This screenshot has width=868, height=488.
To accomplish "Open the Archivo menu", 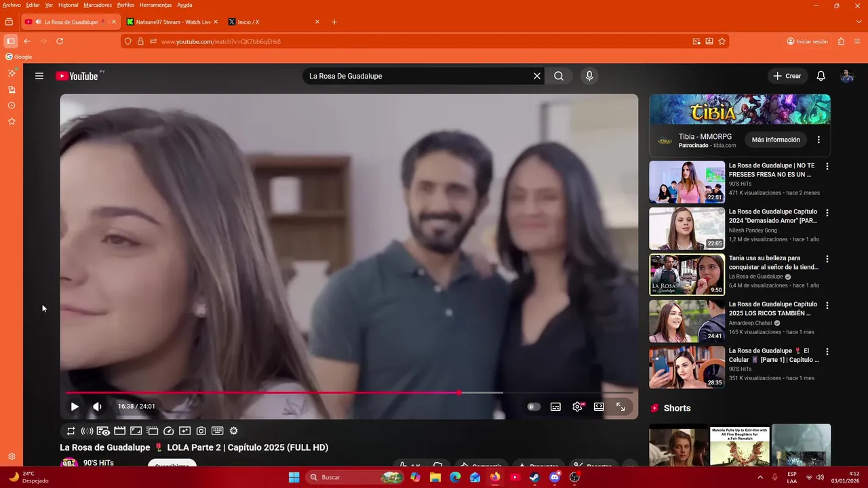I will [x=12, y=5].
